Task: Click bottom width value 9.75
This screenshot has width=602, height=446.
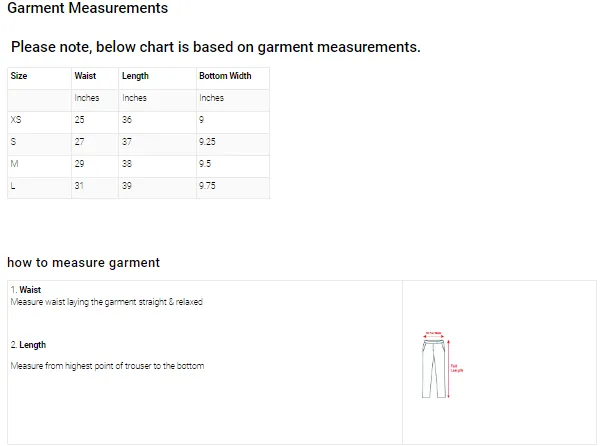Action: (x=207, y=186)
